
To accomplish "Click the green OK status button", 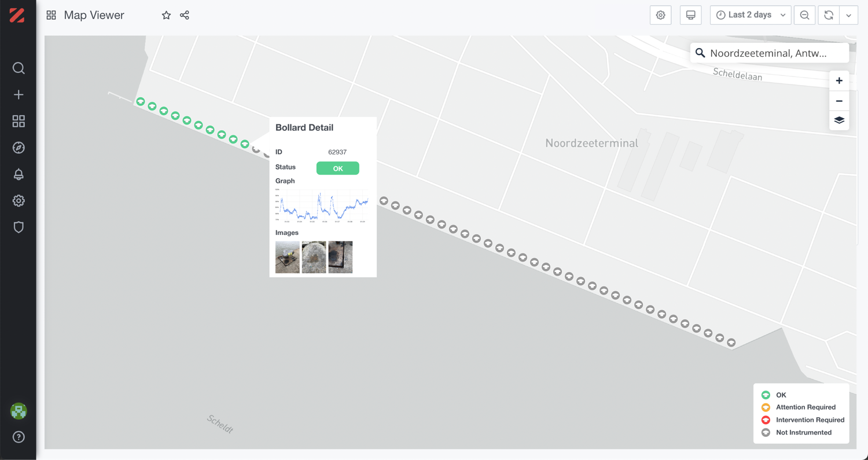I will pos(338,168).
